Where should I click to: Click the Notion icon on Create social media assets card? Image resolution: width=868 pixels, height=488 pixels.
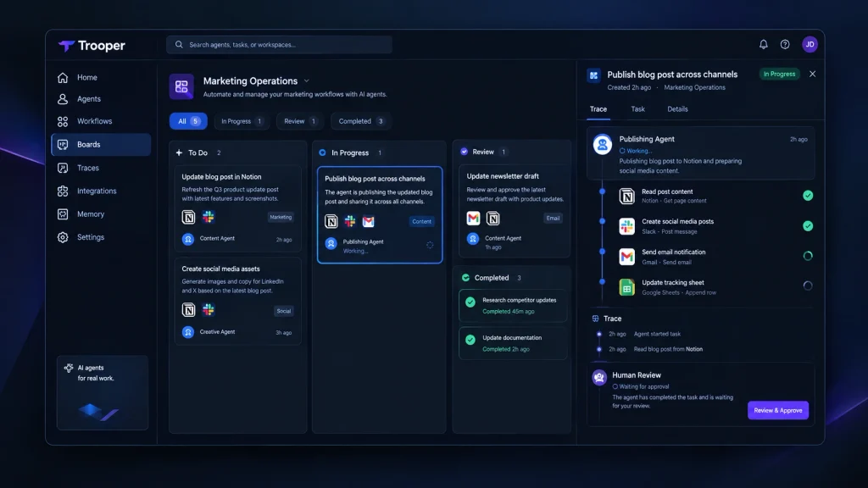coord(188,310)
